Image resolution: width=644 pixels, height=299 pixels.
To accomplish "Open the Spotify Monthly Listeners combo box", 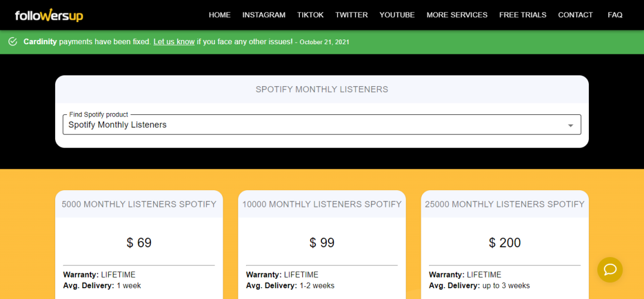I will [321, 125].
